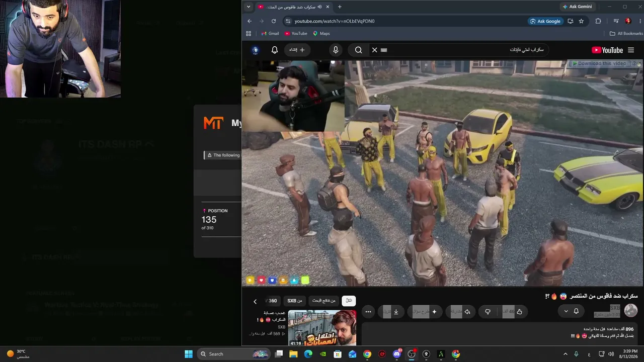Open the Chrome three-dot menu

pyautogui.click(x=640, y=21)
